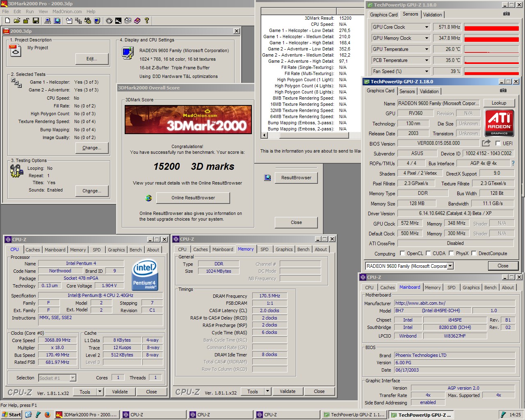The image size is (525, 420).
Task: Click the Open project folder icon
Action: pyautogui.click(x=17, y=21)
